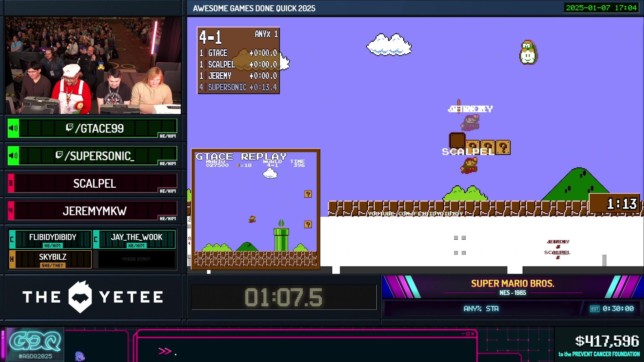Click the C badge beside JAY_THE_WOOK
This screenshot has height=362, width=644.
(x=96, y=239)
